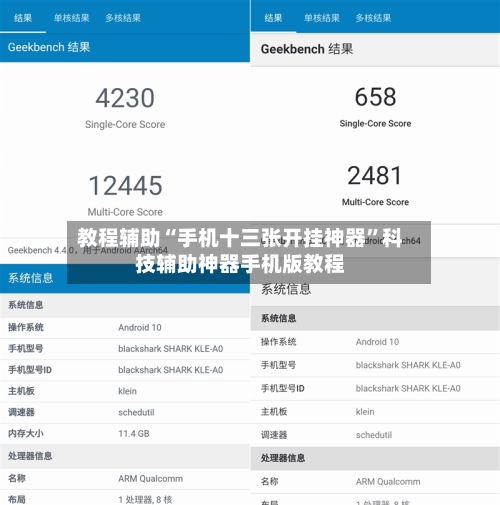Click left 主机板 klein value
The image size is (500, 505).
click(127, 391)
